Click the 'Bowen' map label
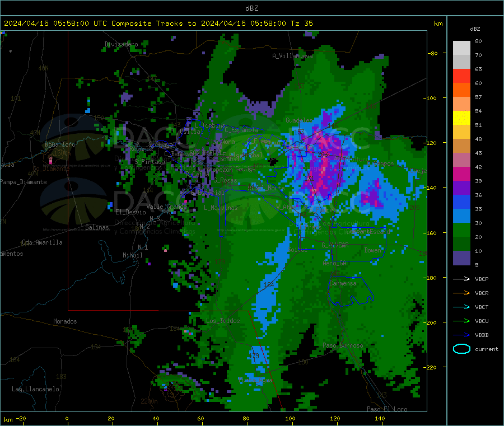The image size is (504, 426). click(372, 250)
